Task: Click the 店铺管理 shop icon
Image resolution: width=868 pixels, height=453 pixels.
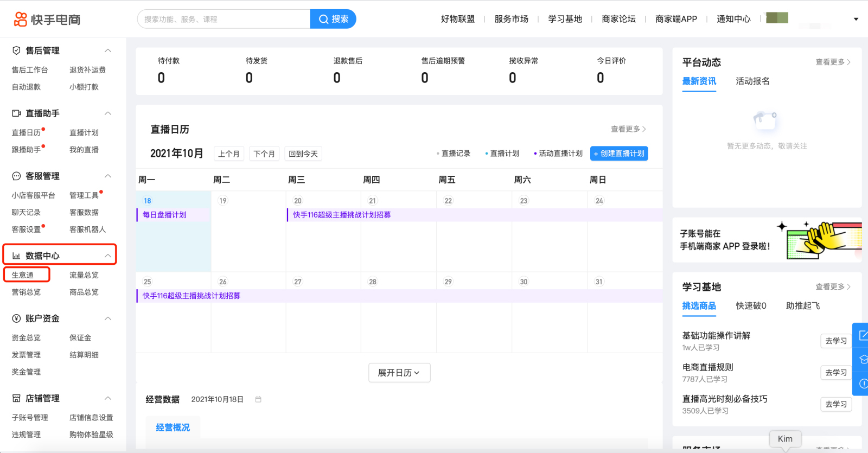Action: (16, 398)
